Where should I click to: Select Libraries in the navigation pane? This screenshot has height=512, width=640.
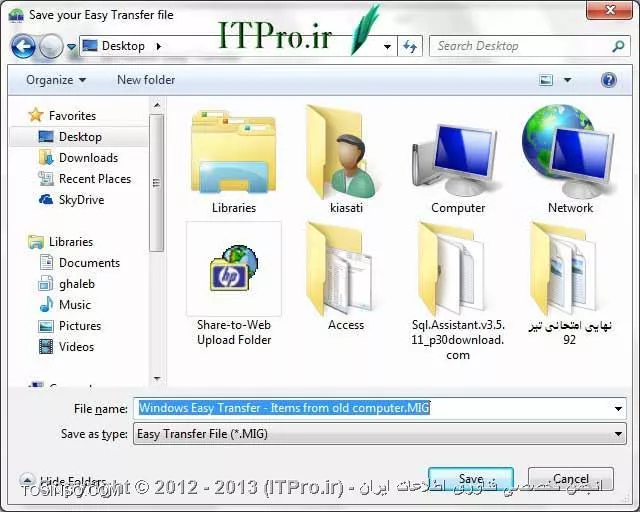click(x=71, y=242)
